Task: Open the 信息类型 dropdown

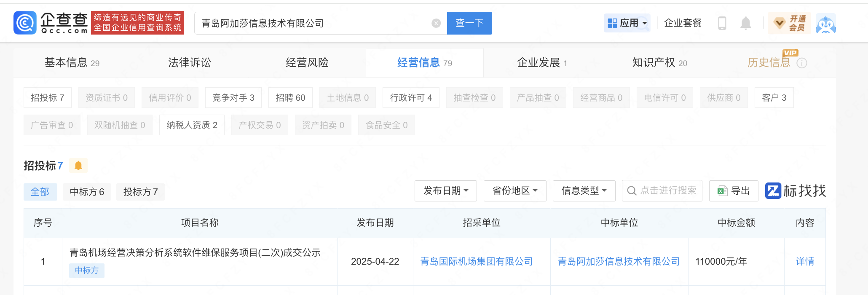Action: tap(584, 191)
